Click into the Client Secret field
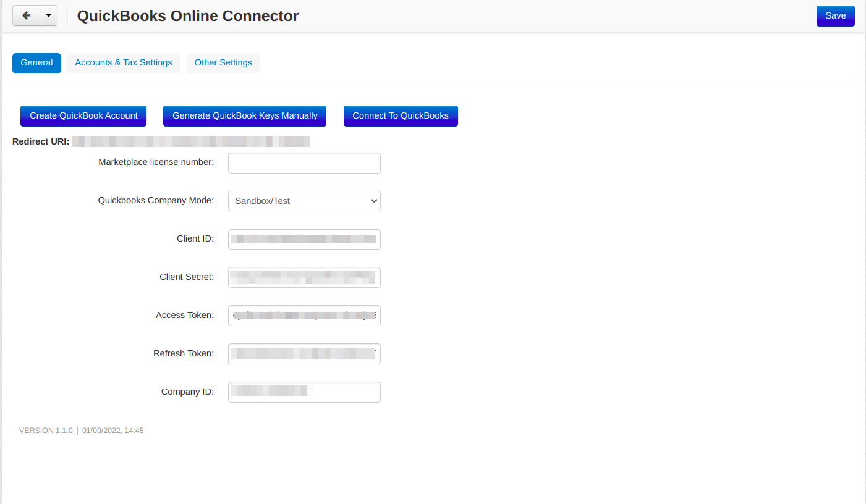866x504 pixels. pyautogui.click(x=304, y=277)
